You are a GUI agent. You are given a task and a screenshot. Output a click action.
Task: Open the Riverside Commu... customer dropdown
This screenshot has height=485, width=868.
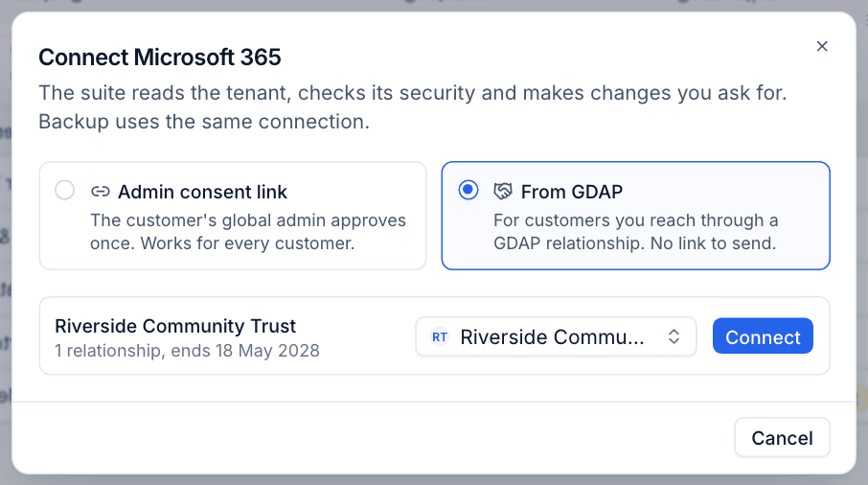click(x=556, y=336)
